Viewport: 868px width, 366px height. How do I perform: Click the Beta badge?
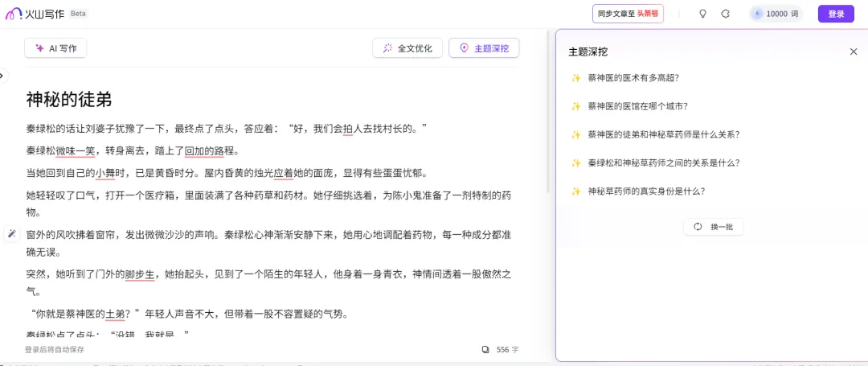point(78,14)
